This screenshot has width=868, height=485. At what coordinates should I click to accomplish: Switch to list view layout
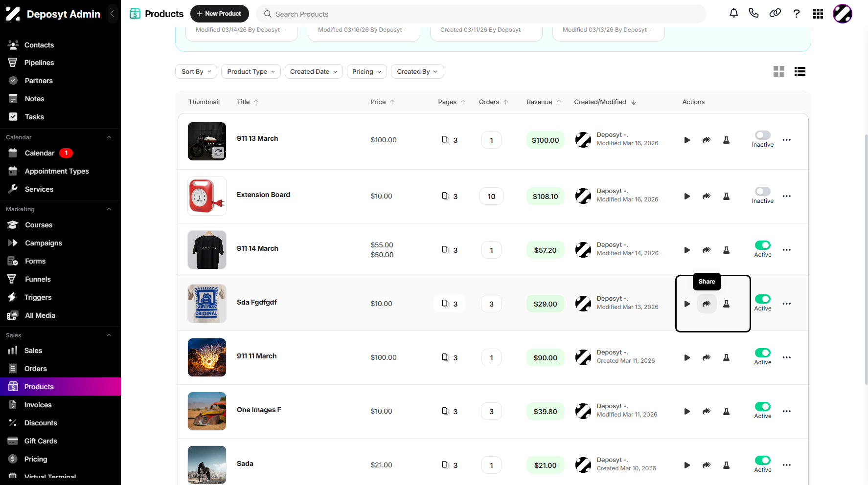pyautogui.click(x=800, y=71)
